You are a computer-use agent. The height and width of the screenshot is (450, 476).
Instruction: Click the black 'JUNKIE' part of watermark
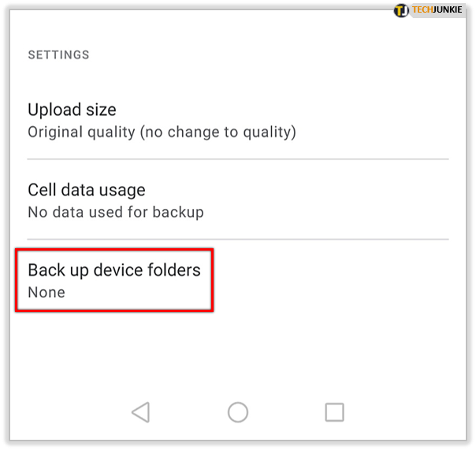448,9
